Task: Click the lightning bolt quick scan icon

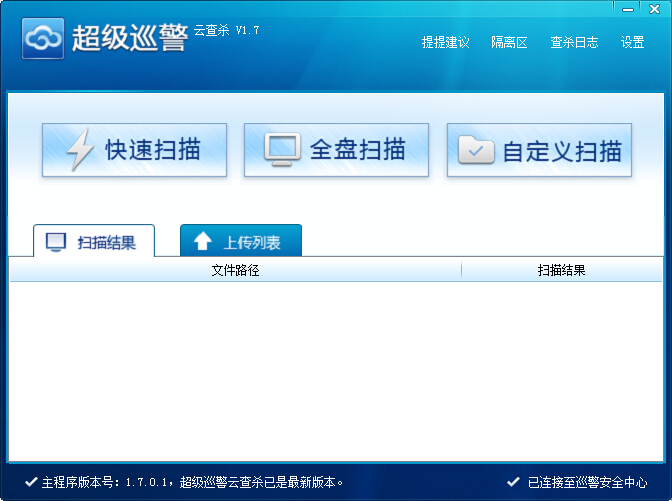Action: point(79,150)
